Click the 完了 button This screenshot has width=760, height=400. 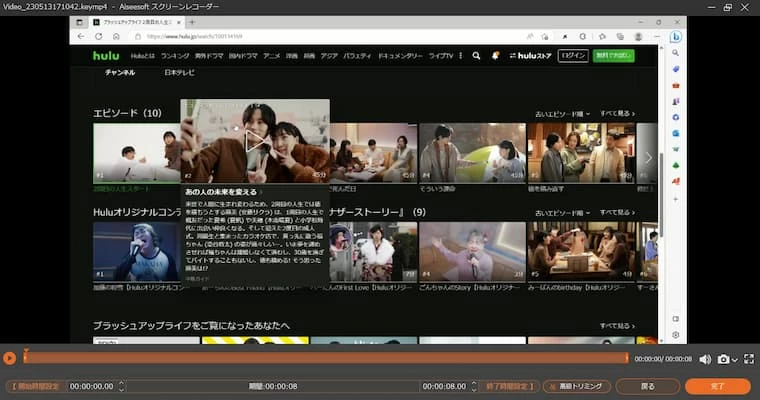pos(717,386)
